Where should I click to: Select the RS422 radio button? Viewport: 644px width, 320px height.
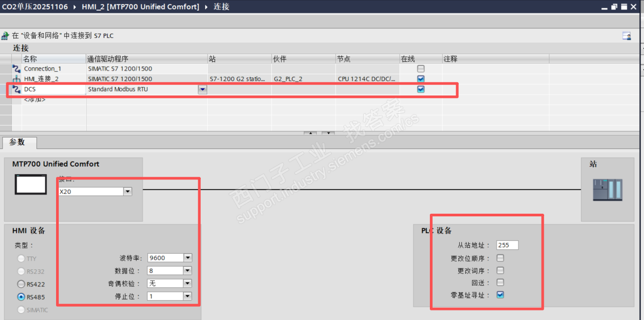click(x=21, y=284)
